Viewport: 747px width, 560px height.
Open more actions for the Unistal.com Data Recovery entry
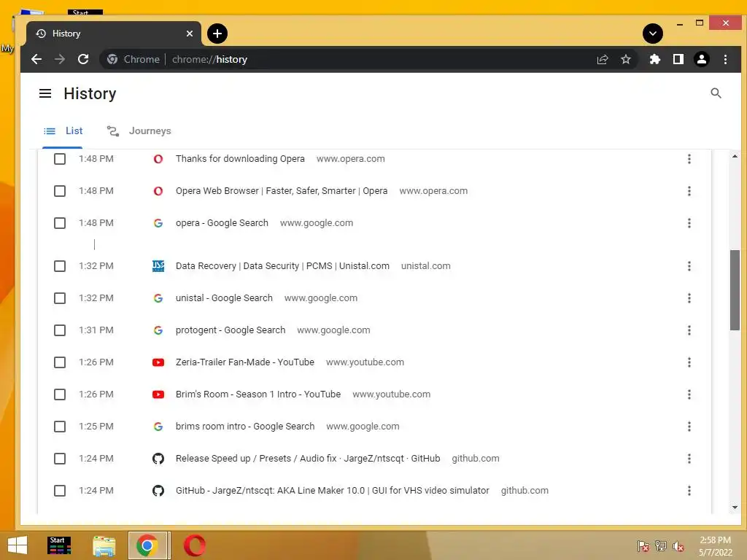tap(689, 265)
